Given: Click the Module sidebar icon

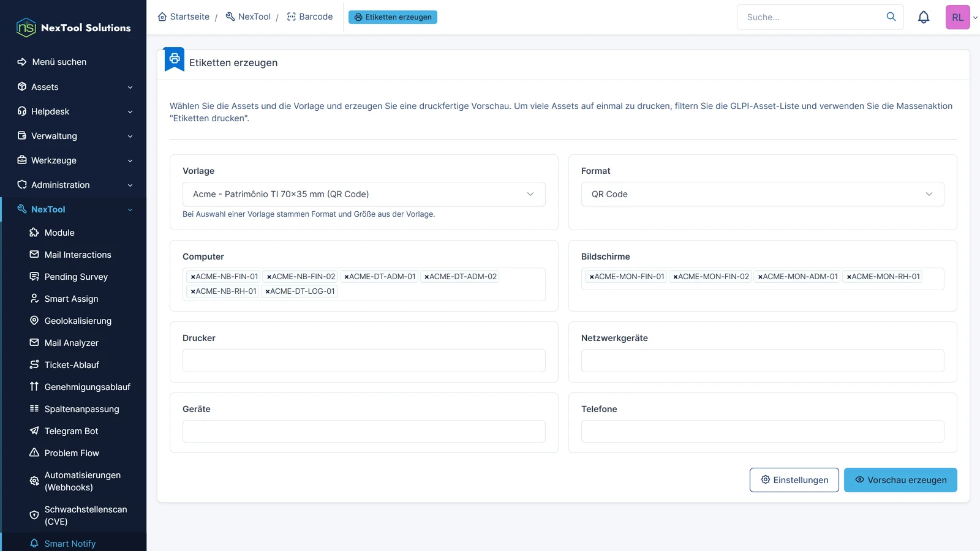Looking at the screenshot, I should coord(34,233).
